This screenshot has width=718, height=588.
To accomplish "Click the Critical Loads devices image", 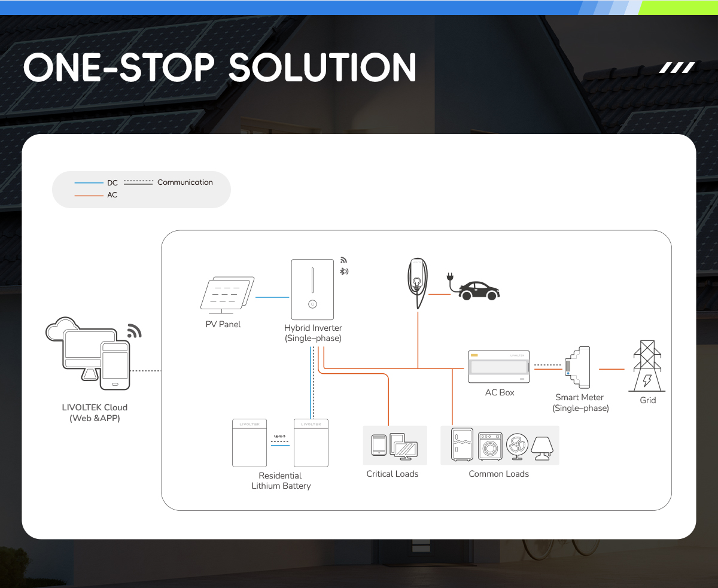I will click(x=395, y=446).
